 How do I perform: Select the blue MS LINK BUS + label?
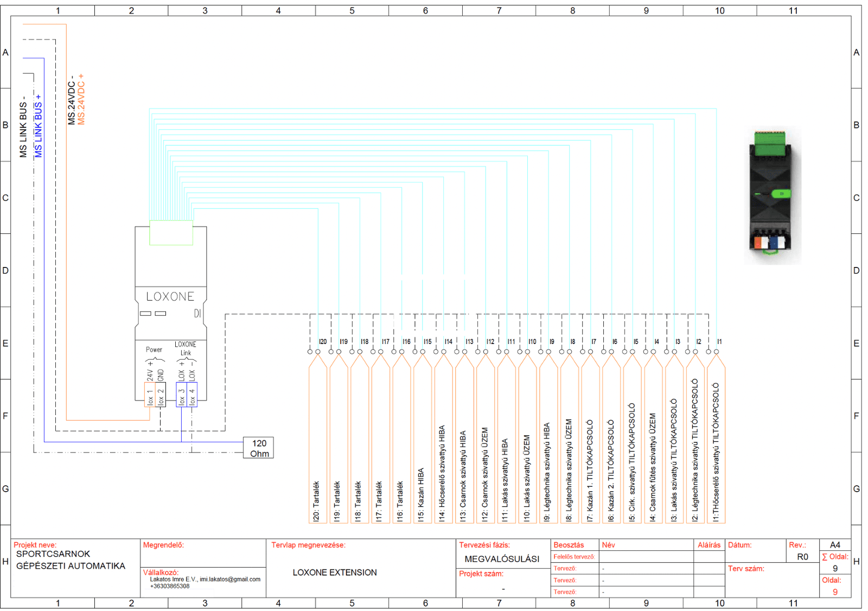39,126
